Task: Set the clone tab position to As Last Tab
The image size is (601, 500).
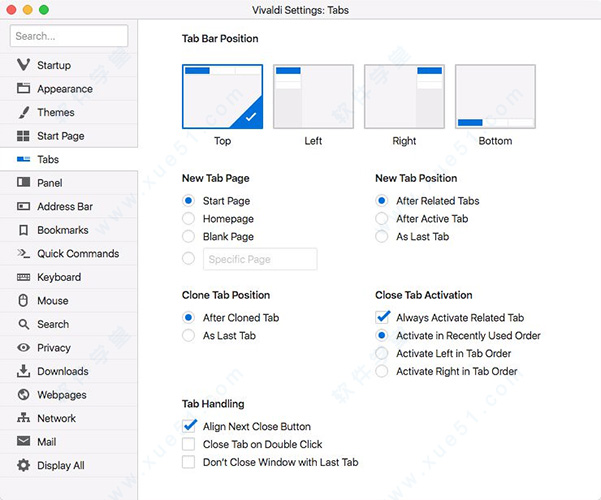Action: coord(188,336)
